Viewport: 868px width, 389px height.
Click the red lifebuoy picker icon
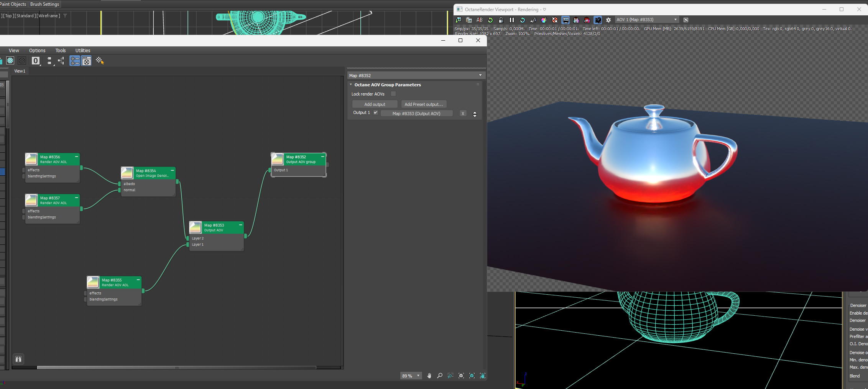point(555,20)
